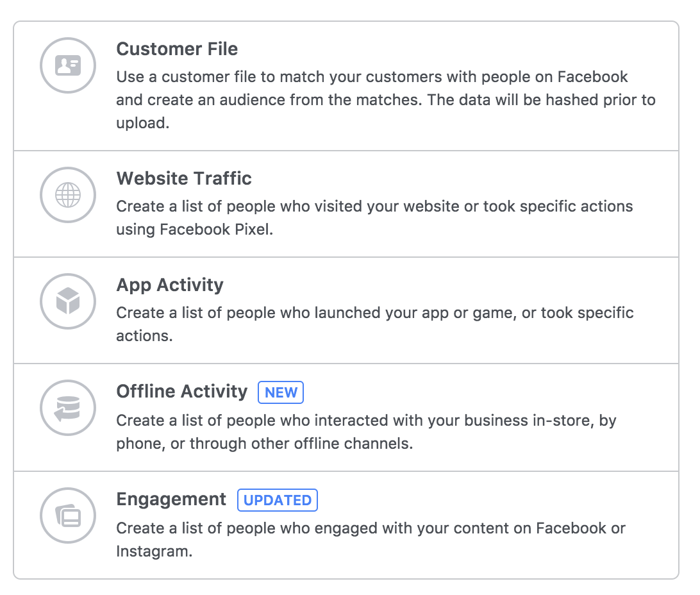The image size is (700, 595).
Task: Click the Website Traffic globe icon
Action: click(x=68, y=195)
